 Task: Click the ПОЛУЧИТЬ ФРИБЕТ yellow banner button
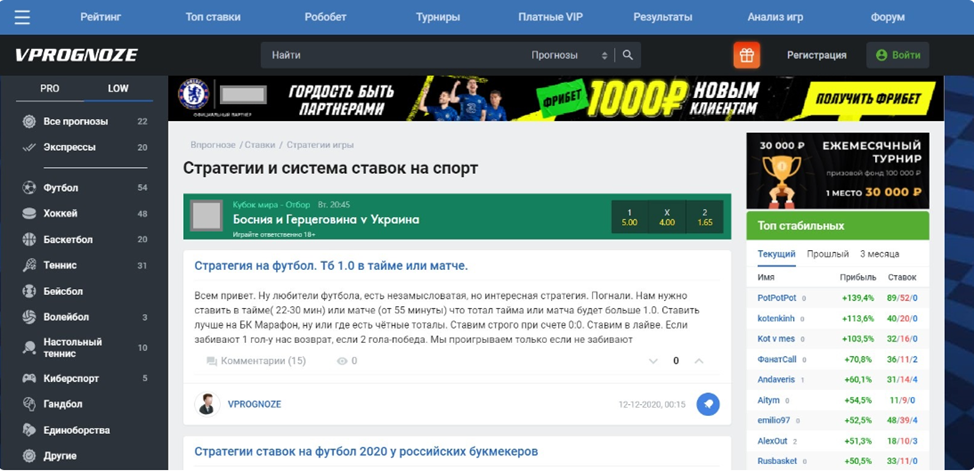click(x=870, y=99)
